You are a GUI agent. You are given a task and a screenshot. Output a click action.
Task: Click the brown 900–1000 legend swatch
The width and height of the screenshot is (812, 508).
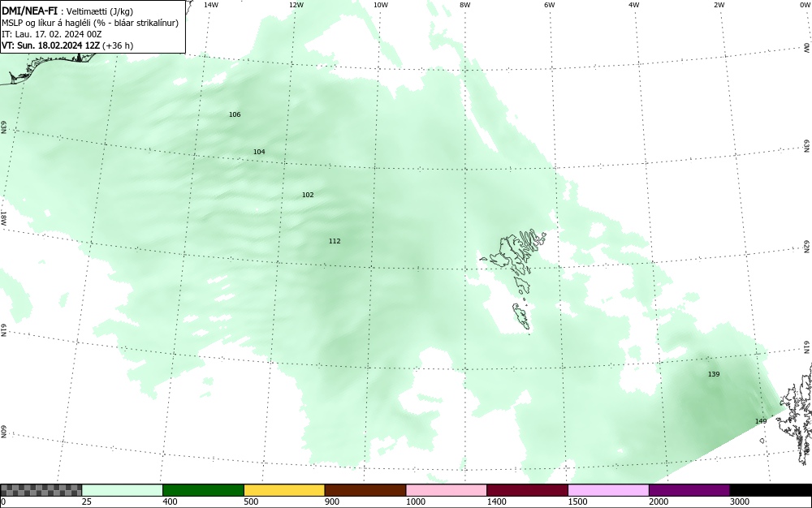point(365,490)
